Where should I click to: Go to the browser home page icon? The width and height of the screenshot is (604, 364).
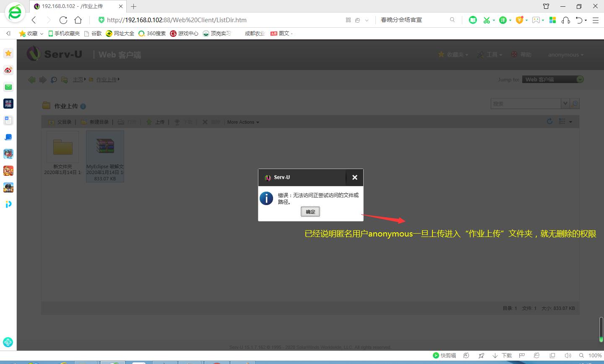point(78,20)
